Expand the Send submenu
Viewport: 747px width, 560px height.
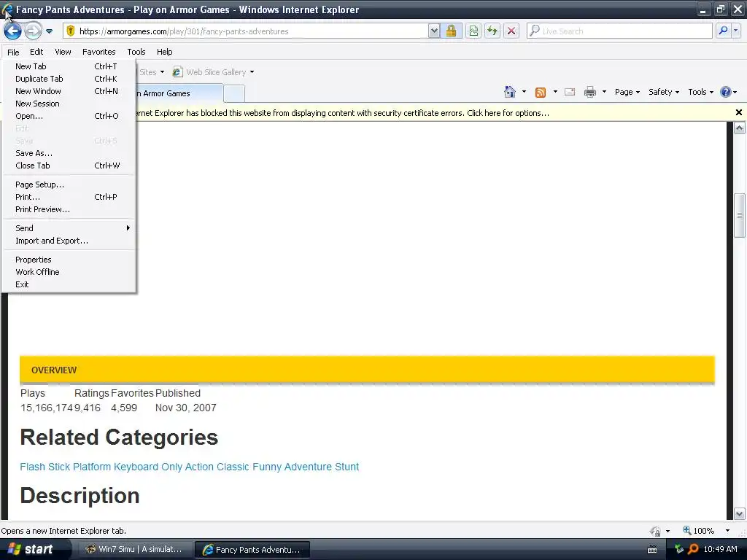coord(69,228)
